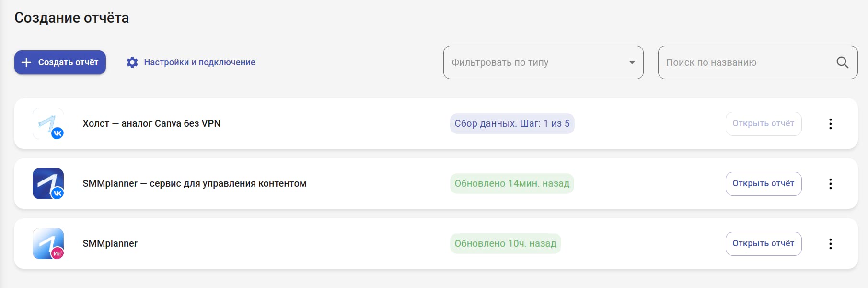The image size is (868, 288).
Task: Click the pink Instagram badge on SMMplanner avatar
Action: tap(58, 253)
